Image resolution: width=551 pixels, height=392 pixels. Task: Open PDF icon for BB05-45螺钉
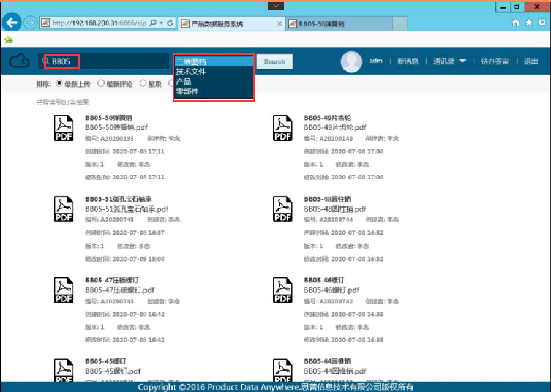coord(64,370)
